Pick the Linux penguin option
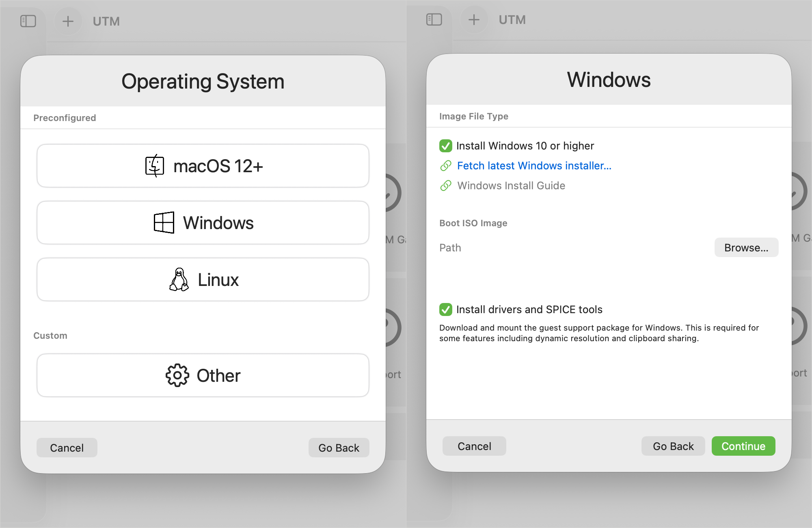Image resolution: width=812 pixels, height=528 pixels. coord(203,280)
